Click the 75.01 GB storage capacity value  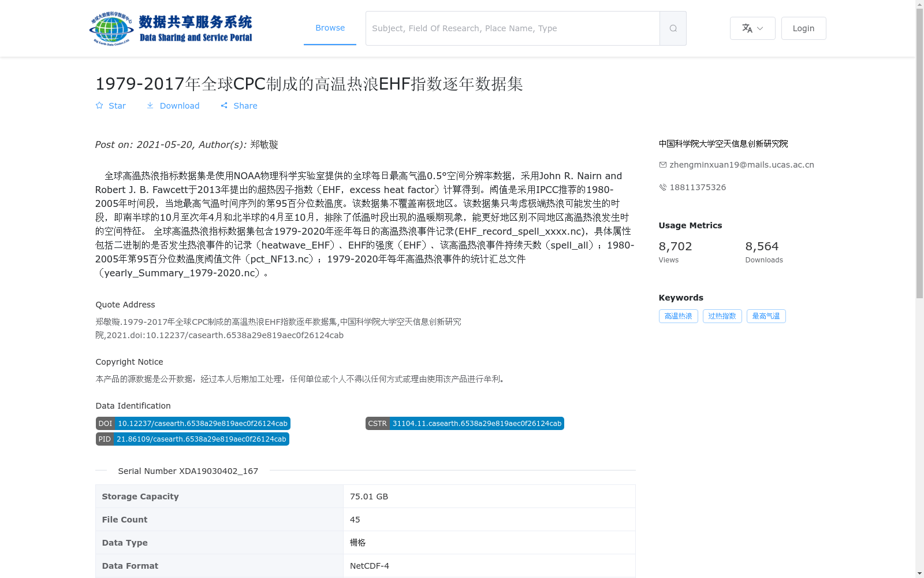click(369, 497)
